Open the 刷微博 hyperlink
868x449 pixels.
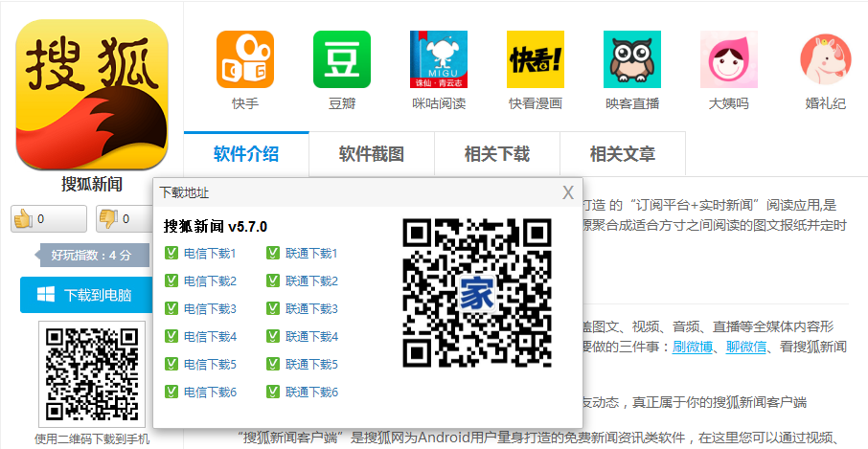[692, 348]
